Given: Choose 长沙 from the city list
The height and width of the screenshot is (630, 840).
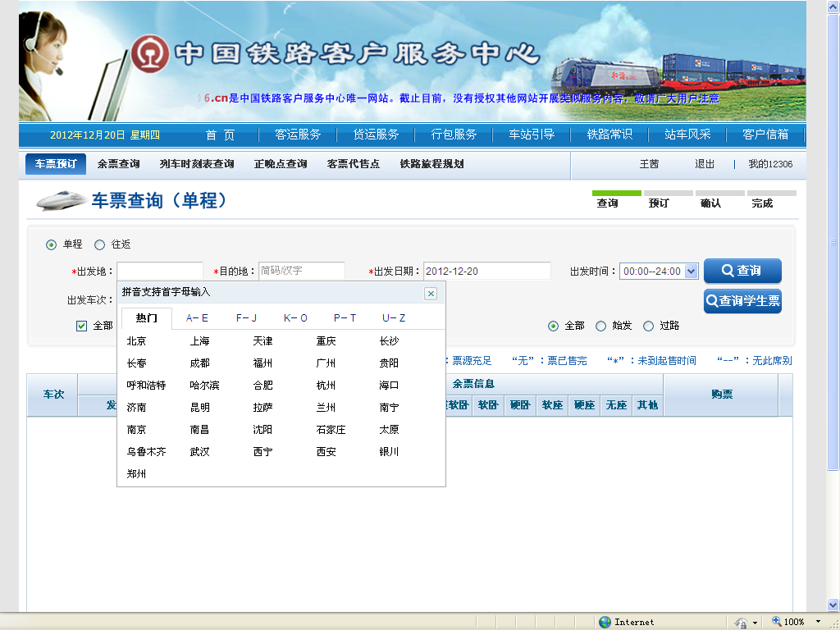Looking at the screenshot, I should tap(389, 341).
